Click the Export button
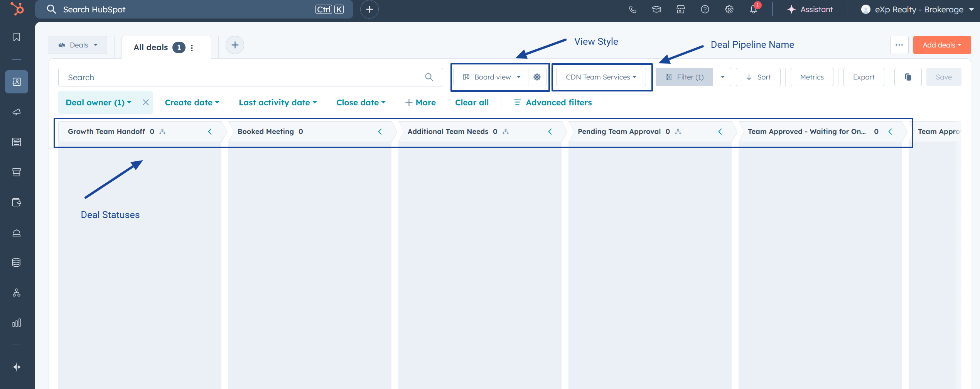The width and height of the screenshot is (980, 389). coord(864,77)
